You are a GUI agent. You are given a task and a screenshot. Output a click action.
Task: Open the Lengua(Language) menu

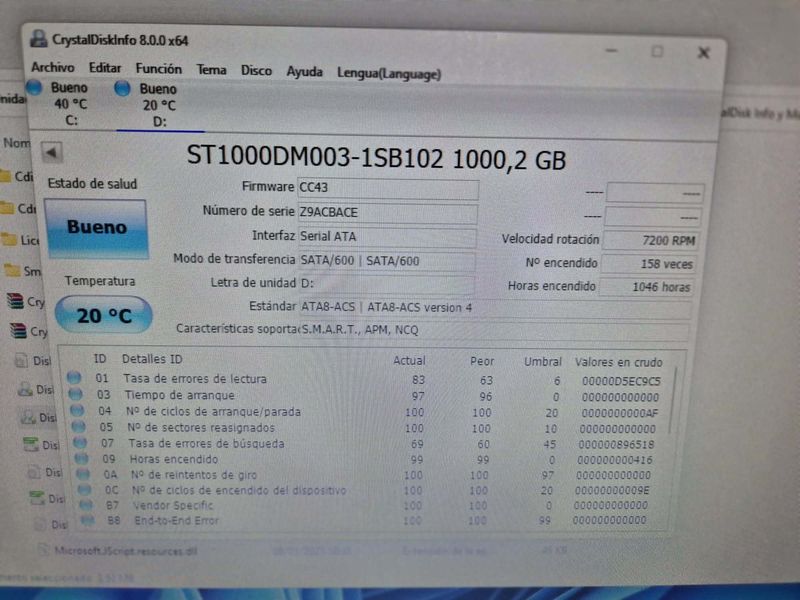(389, 74)
